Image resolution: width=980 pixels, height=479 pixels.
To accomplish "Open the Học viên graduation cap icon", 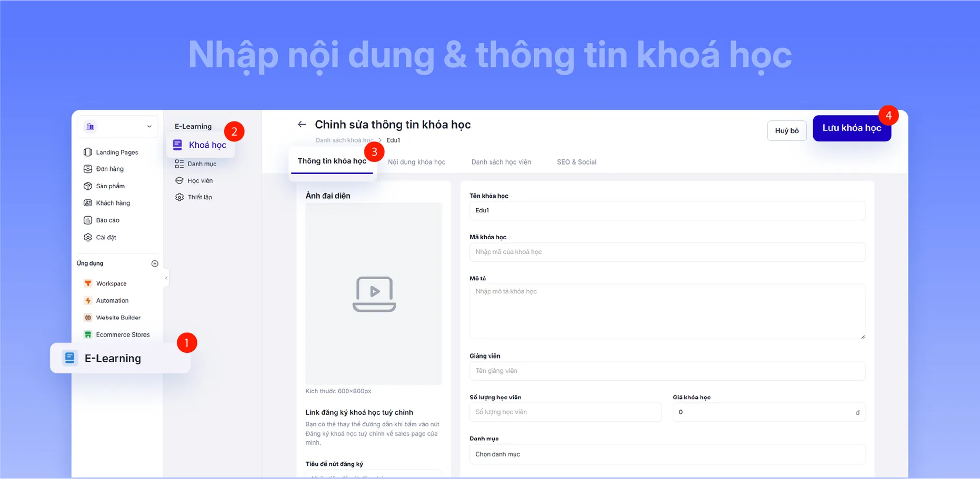I will (x=179, y=180).
